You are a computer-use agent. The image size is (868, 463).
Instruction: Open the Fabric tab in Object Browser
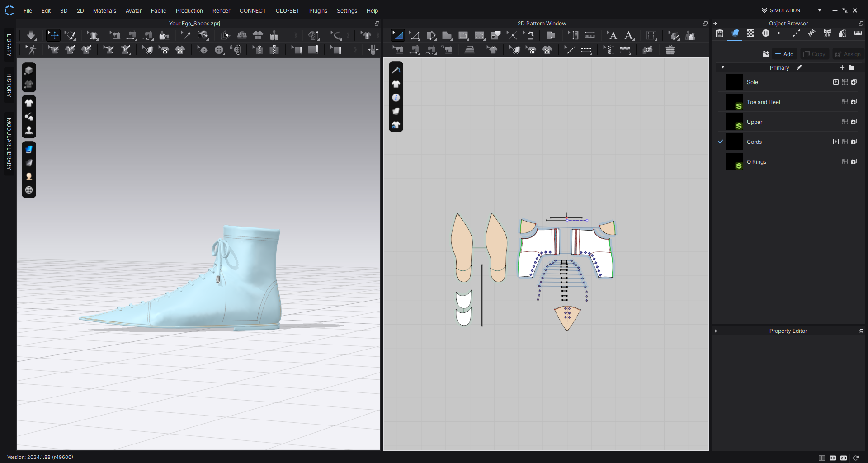coord(735,33)
